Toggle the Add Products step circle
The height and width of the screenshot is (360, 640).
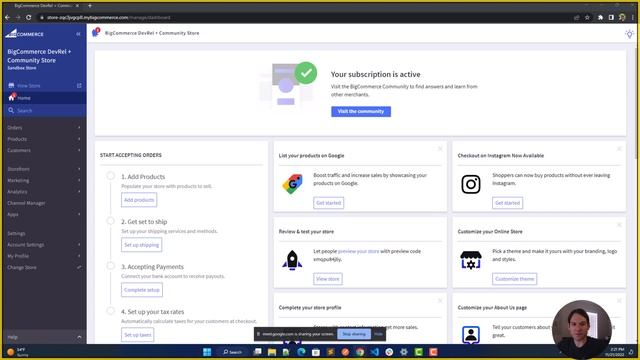coord(111,176)
